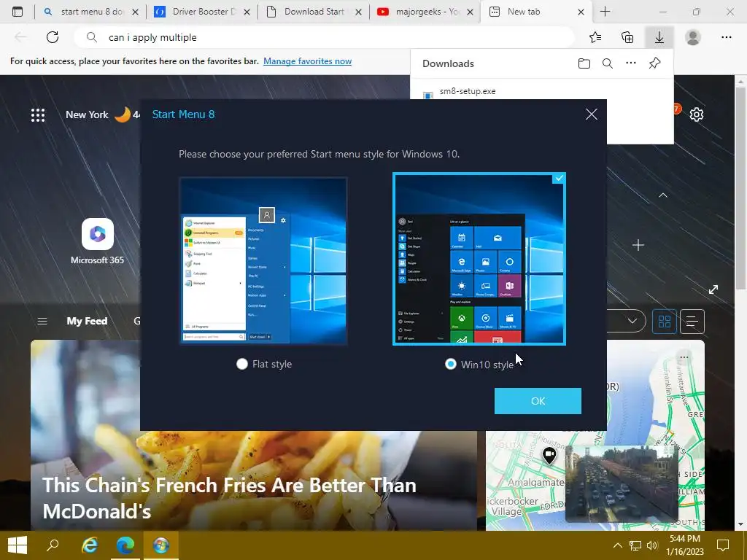Screen dimensions: 747x560
Task: Switch to the Download Start tab
Action: pyautogui.click(x=314, y=12)
